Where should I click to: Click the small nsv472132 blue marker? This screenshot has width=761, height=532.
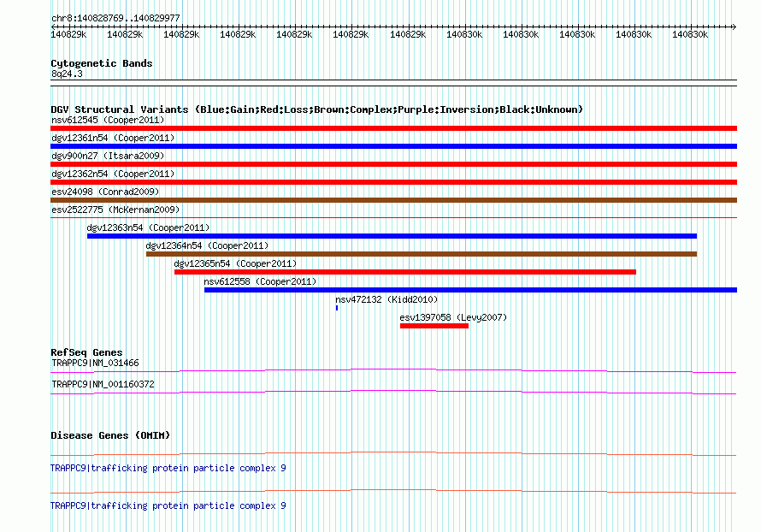click(x=337, y=308)
